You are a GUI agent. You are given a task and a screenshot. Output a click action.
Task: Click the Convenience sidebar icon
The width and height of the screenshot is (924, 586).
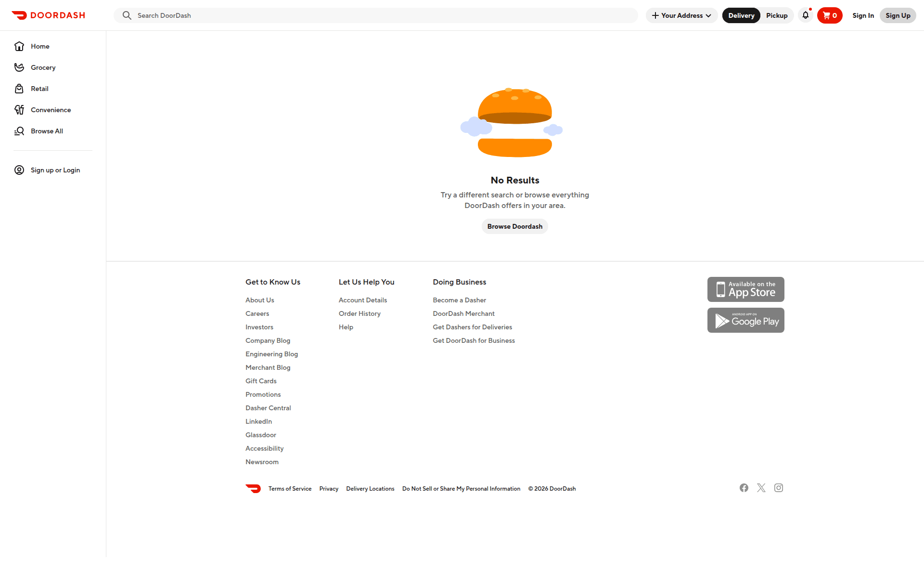[x=19, y=110]
